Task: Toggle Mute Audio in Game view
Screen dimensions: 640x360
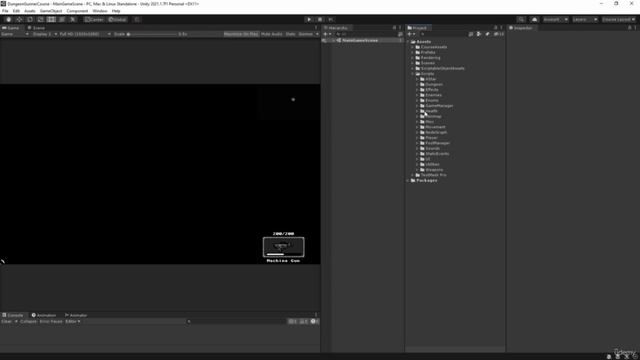Action: click(x=271, y=34)
